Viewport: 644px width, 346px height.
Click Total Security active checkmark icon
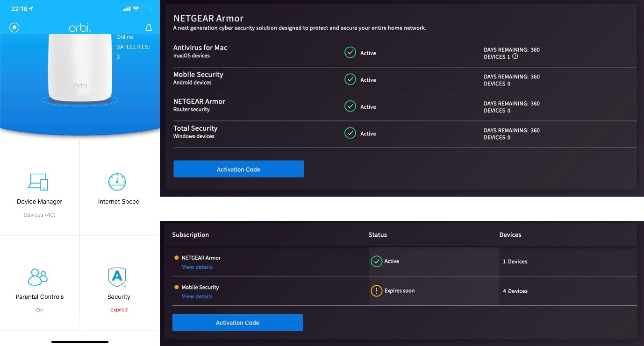350,133
